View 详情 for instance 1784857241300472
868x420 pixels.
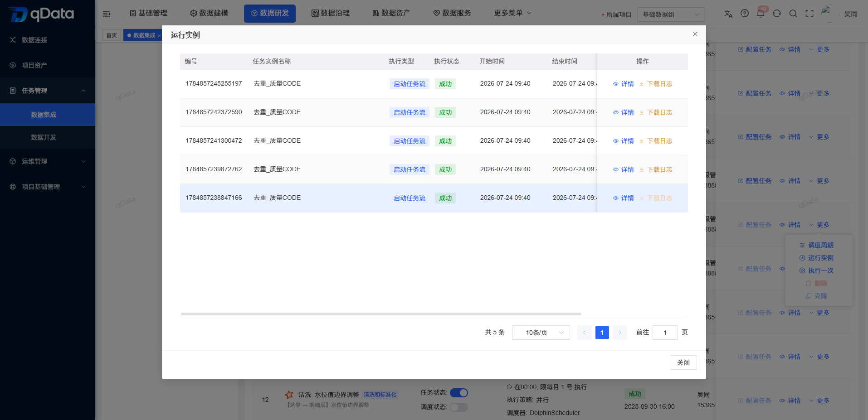coord(624,141)
